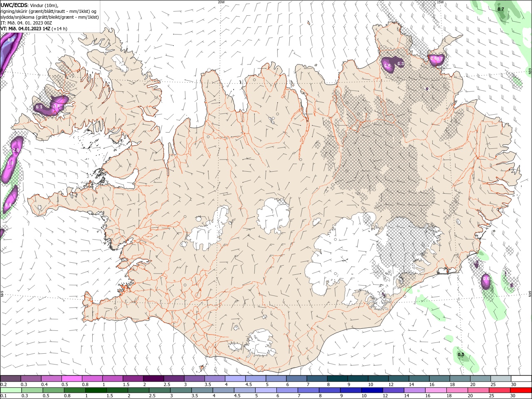Pick the 2.5 swatch in the lower legend row

click(x=159, y=390)
